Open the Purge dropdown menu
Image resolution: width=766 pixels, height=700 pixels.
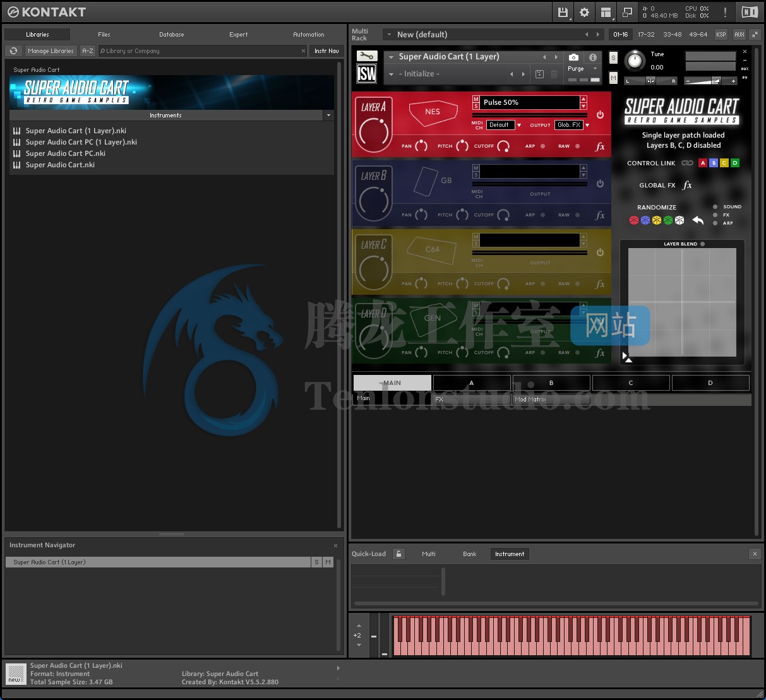click(x=582, y=69)
